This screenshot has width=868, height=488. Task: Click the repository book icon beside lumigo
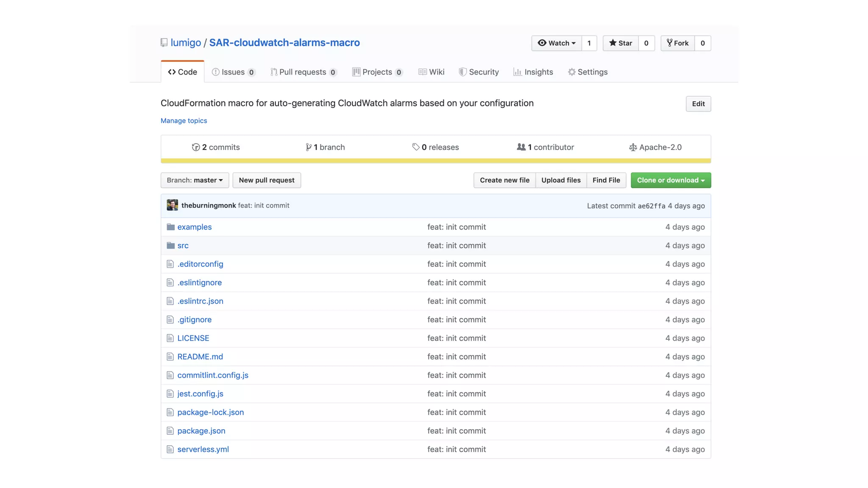click(164, 43)
